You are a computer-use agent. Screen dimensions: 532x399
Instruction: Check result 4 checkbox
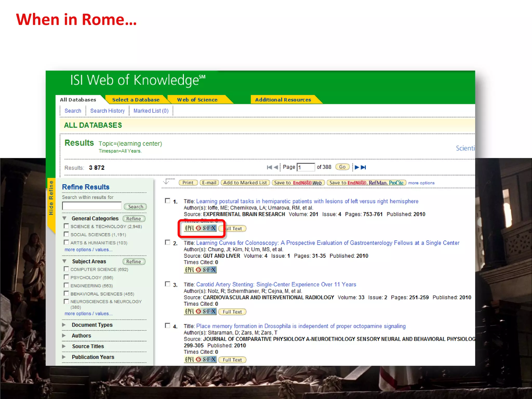[x=168, y=325]
